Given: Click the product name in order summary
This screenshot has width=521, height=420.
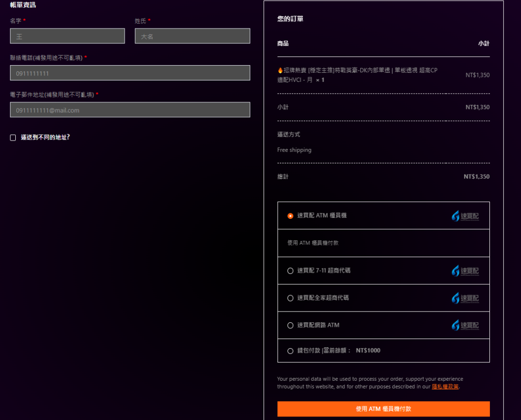Looking at the screenshot, I should (358, 75).
